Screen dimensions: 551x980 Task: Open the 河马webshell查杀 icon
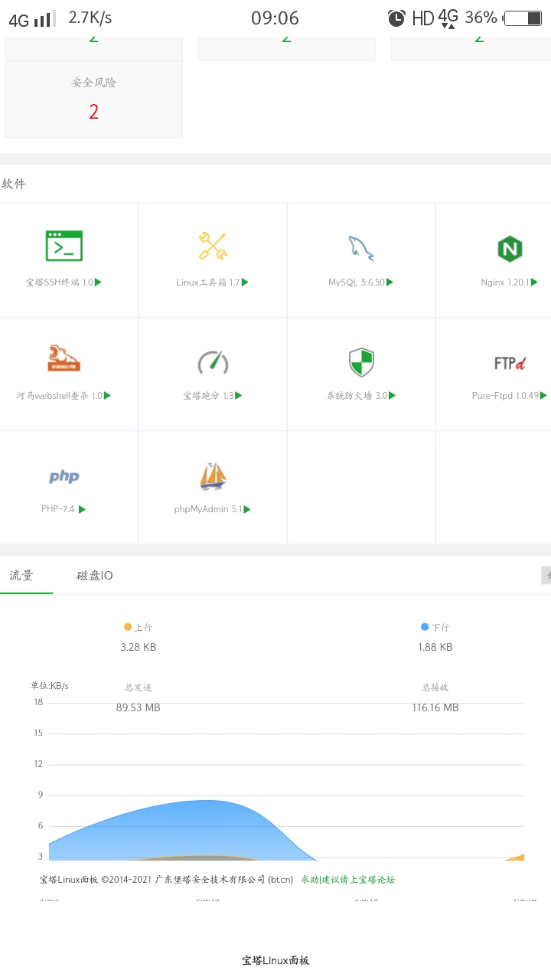click(64, 358)
